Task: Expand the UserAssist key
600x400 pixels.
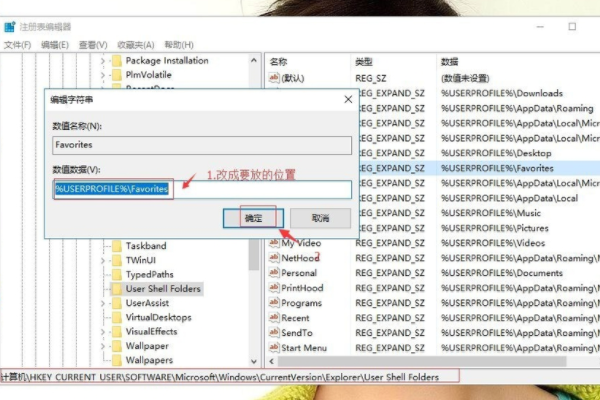Action: (103, 303)
